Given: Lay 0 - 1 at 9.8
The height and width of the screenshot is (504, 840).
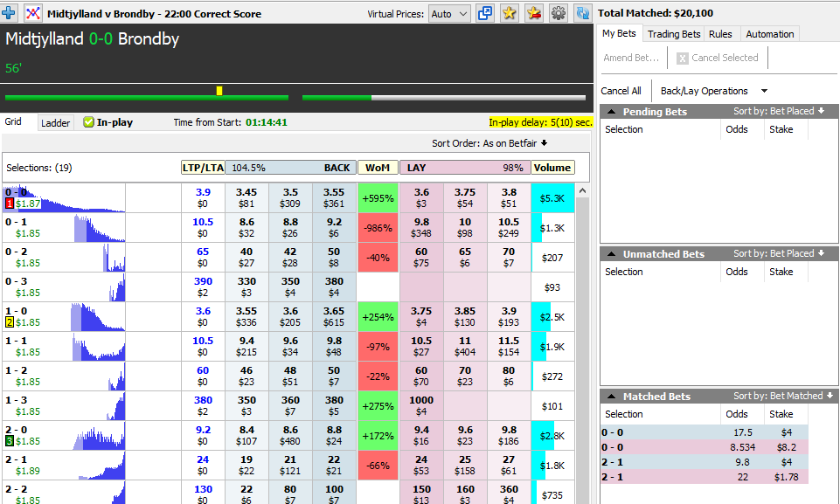Looking at the screenshot, I should 421,228.
